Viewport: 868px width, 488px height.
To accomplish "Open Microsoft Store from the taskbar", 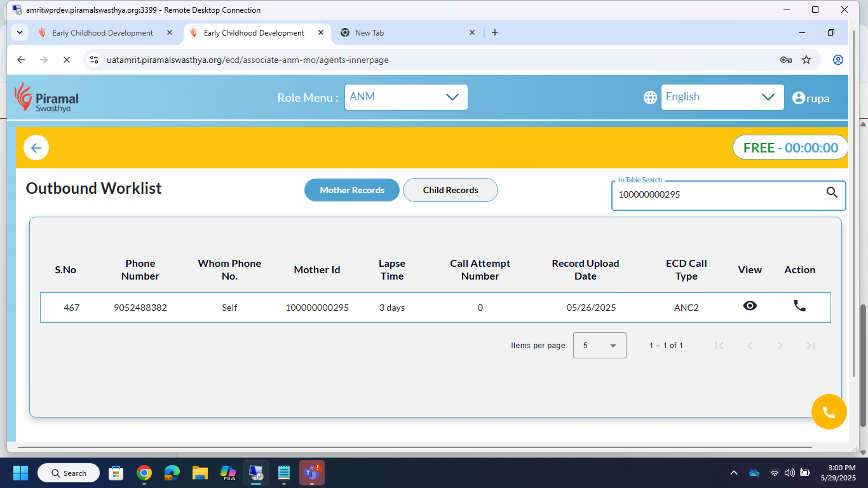I will (116, 473).
